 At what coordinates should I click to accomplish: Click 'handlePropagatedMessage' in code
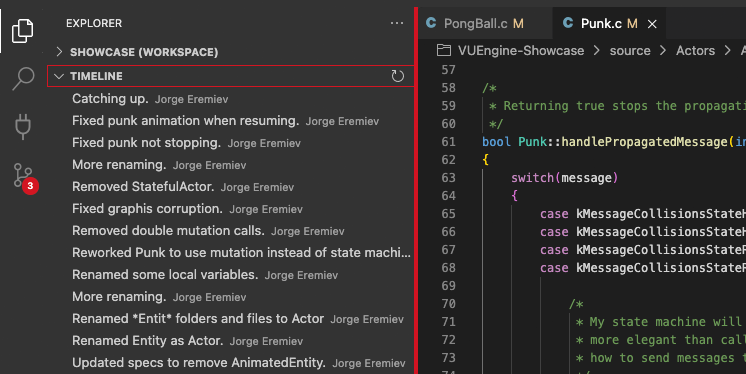point(644,142)
